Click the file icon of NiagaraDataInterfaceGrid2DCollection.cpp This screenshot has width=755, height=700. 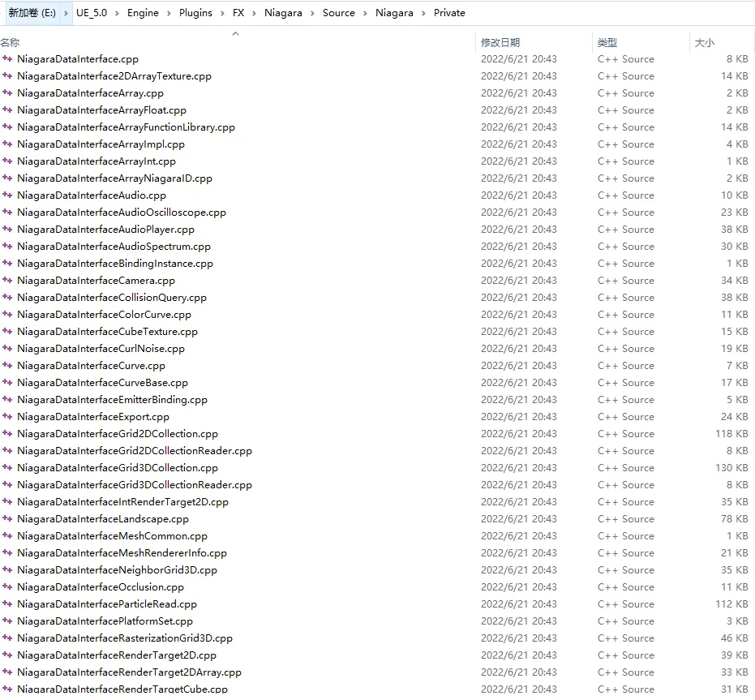(7, 433)
